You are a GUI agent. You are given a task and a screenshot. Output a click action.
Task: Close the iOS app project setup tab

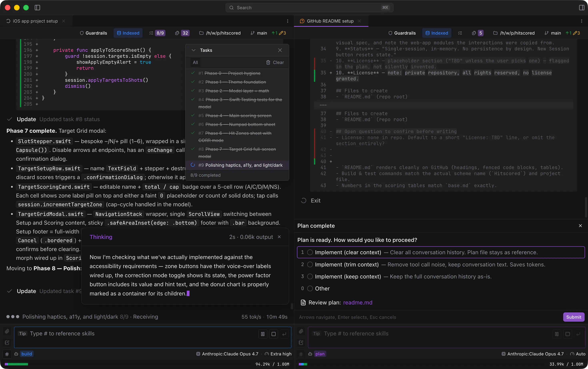click(x=64, y=21)
